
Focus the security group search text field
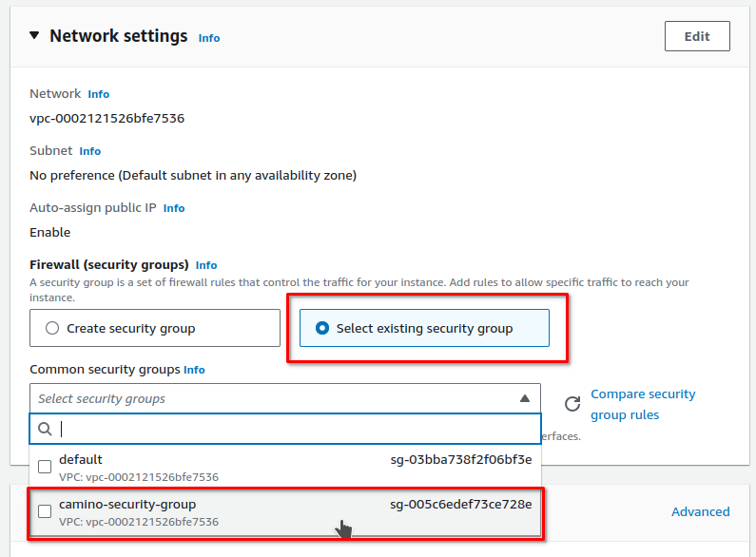[x=295, y=429]
